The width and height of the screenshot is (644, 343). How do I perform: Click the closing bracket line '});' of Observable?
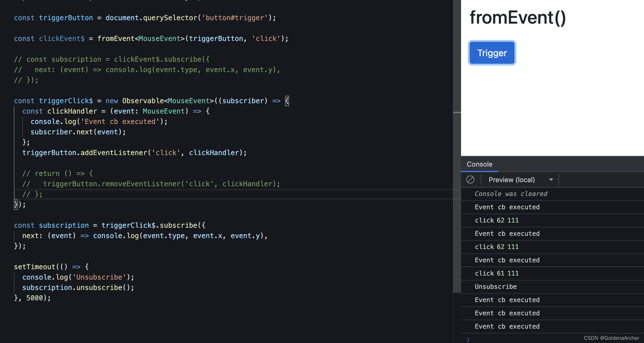20,205
